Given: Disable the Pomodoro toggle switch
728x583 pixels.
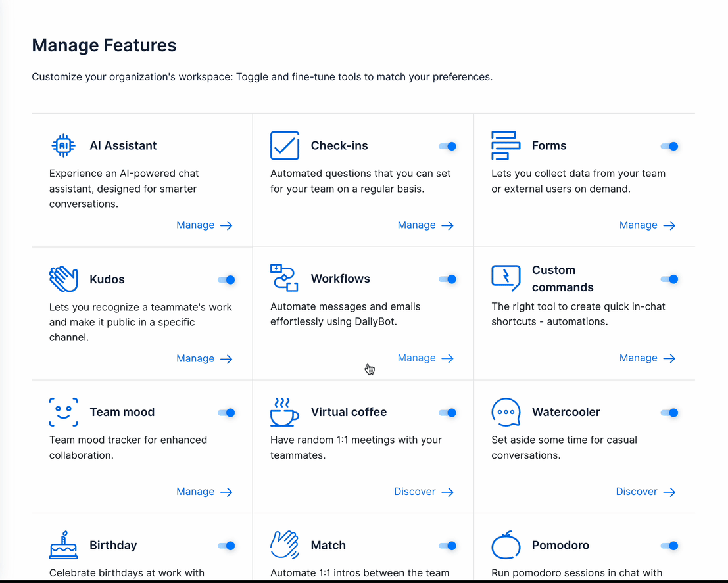Looking at the screenshot, I should 669,546.
